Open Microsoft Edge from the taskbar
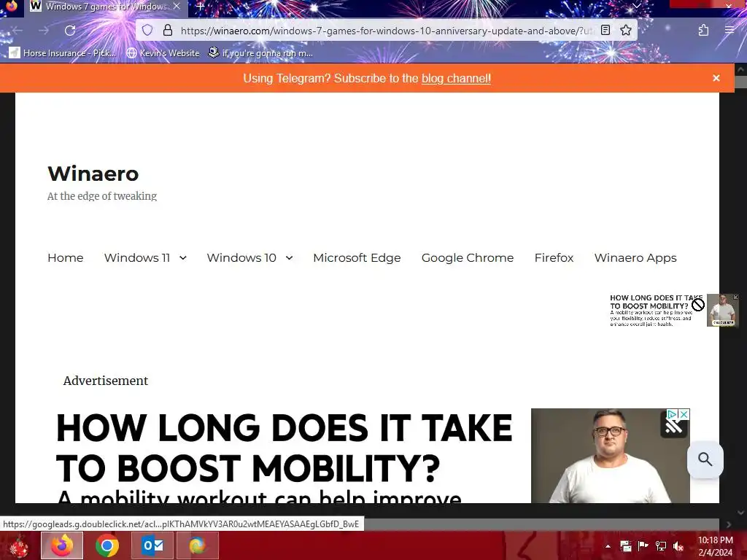 click(x=197, y=545)
